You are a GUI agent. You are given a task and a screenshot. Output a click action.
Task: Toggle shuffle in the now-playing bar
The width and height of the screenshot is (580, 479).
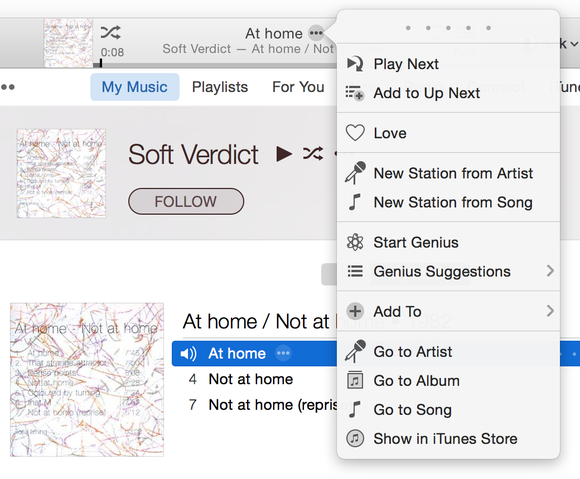click(110, 33)
